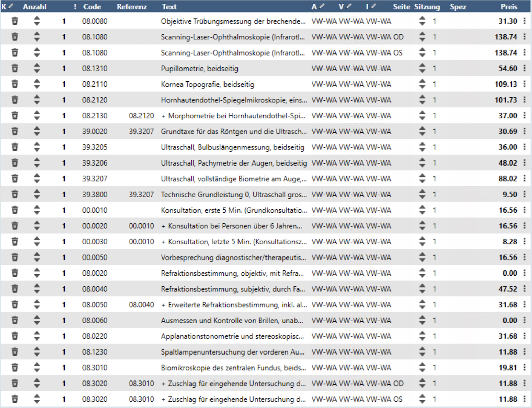The height and width of the screenshot is (408, 532).
Task: Click the Referenz column header
Action: (x=132, y=7)
